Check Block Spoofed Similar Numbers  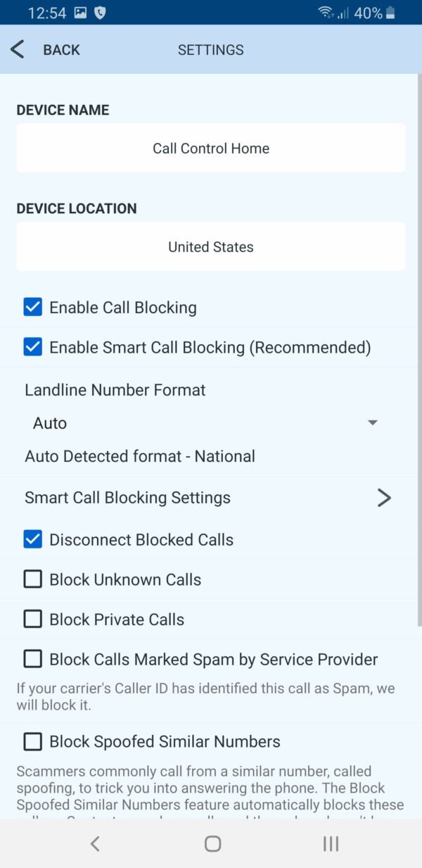32,741
